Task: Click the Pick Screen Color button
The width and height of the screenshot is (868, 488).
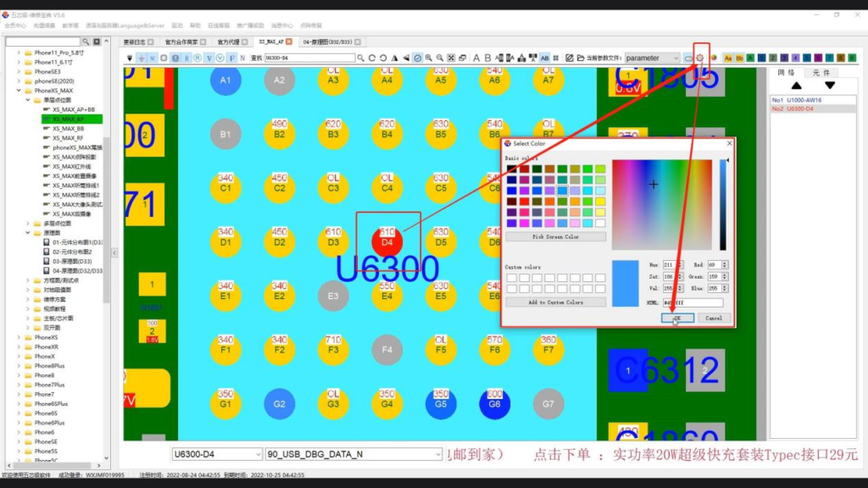Action: tap(555, 237)
